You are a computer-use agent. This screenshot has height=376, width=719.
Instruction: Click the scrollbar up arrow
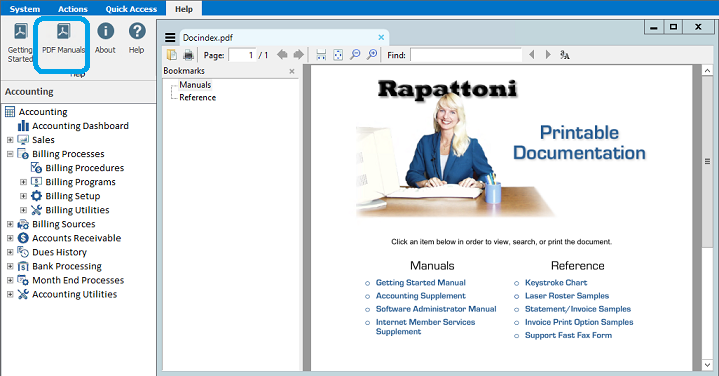coord(707,71)
